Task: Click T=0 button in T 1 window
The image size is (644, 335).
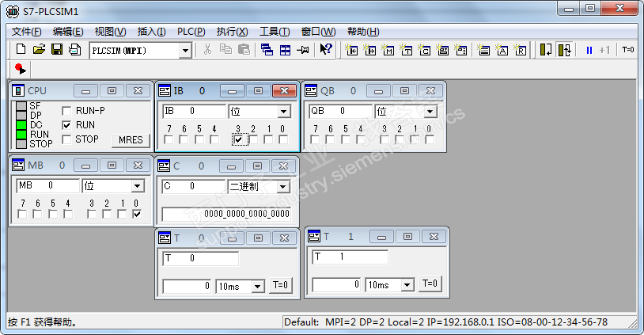Action: tap(430, 284)
